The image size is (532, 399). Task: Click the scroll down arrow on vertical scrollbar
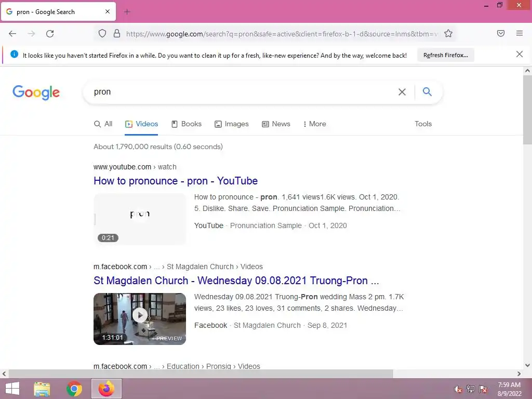tap(527, 365)
